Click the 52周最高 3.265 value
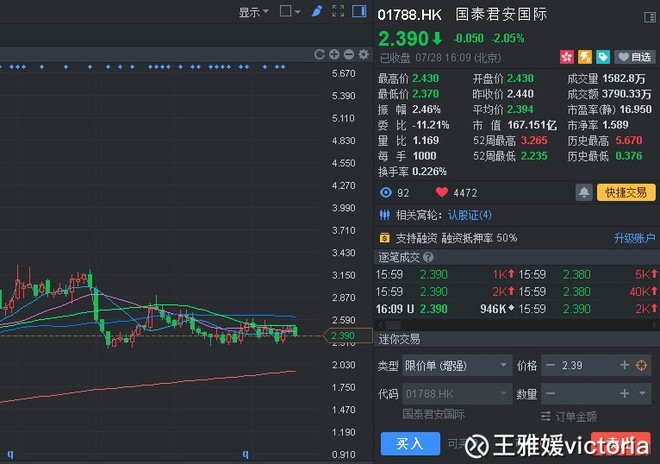 (x=534, y=141)
